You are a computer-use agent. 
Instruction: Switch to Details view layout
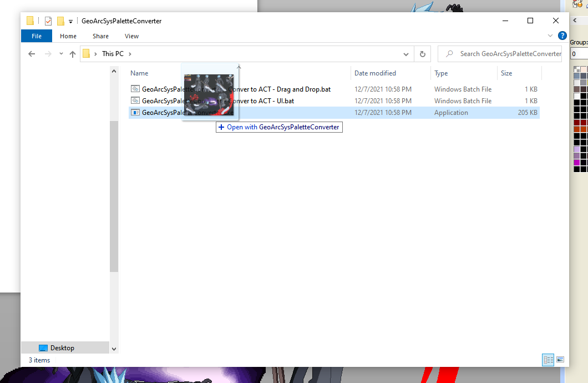point(548,360)
